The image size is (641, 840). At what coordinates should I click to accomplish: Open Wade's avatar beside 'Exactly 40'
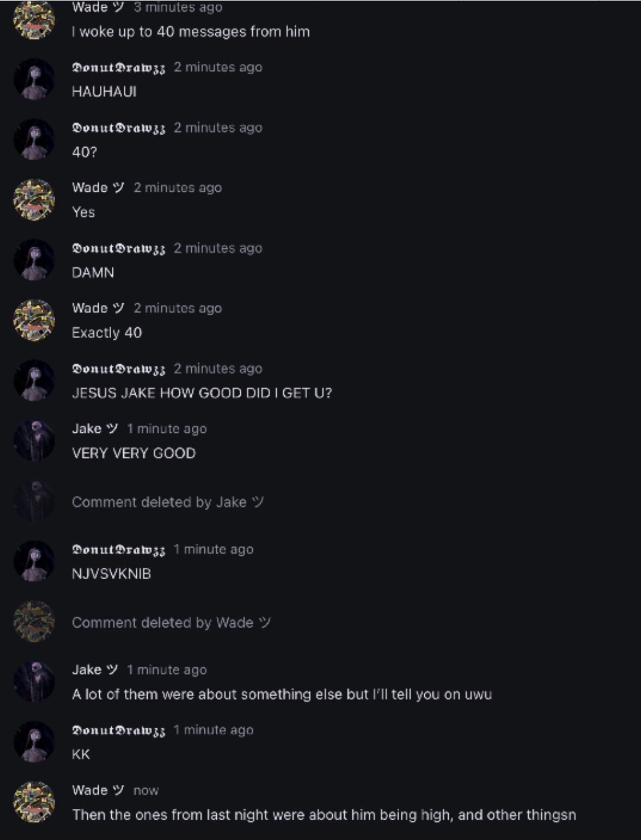(34, 320)
